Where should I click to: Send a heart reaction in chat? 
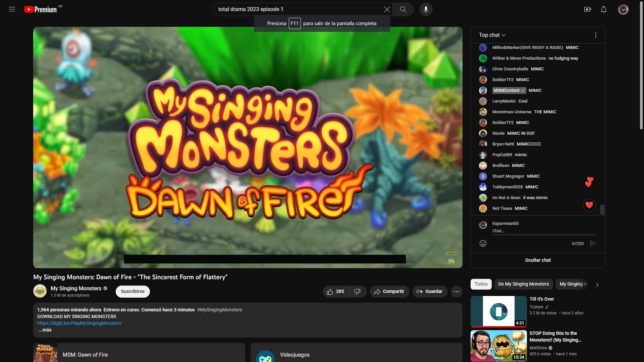[x=589, y=205]
